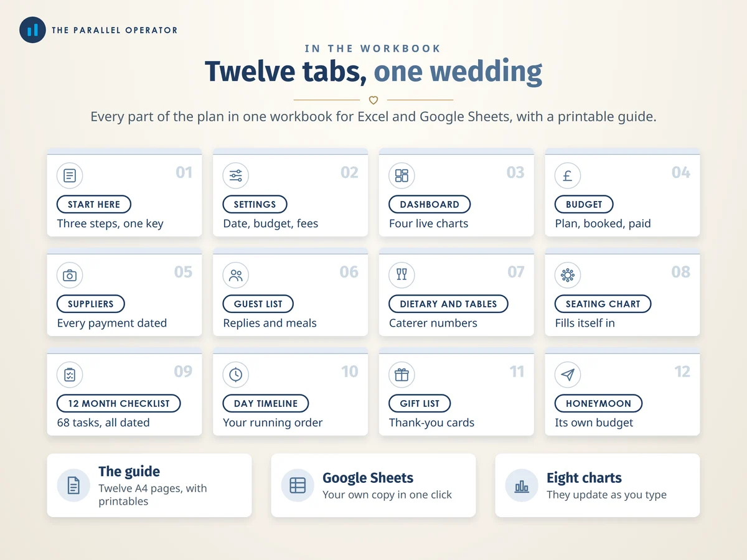Click the bar chart icon beside Eight charts

click(522, 485)
